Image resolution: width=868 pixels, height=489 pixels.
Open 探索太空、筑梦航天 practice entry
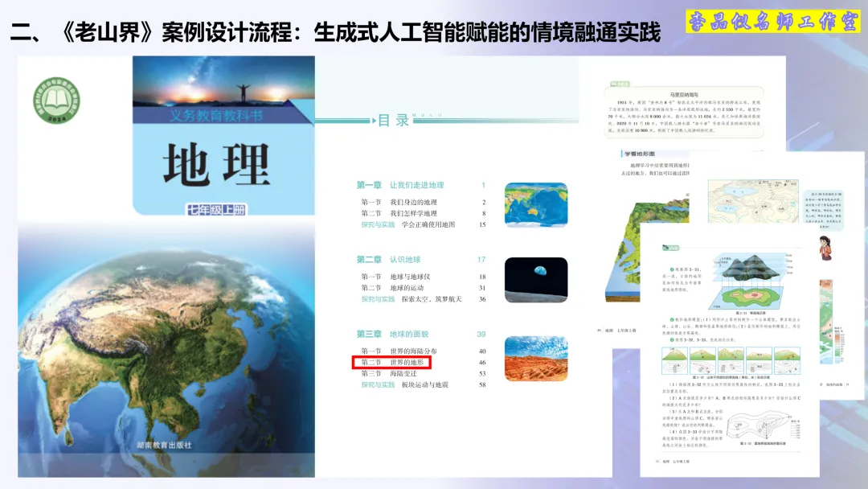click(x=411, y=299)
